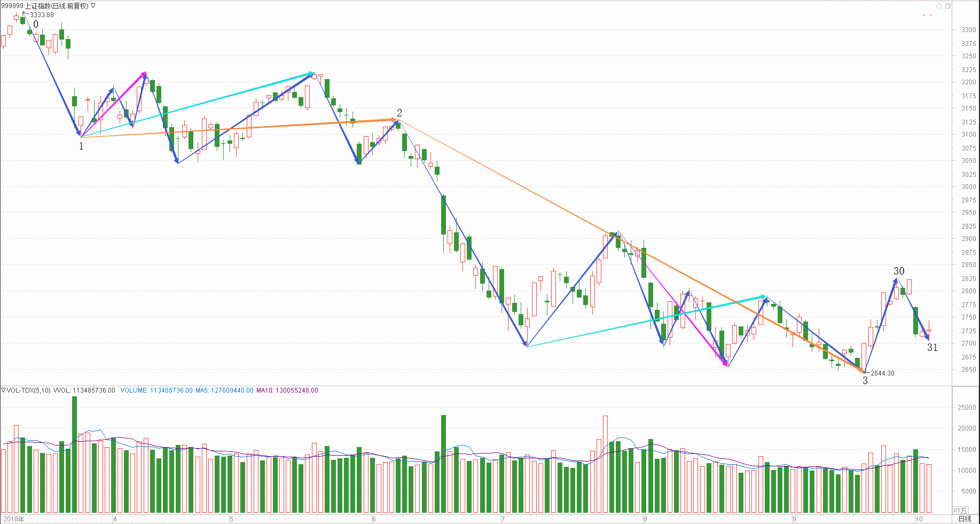
Task: Click the X1万 volume unit box
Action: click(960, 510)
